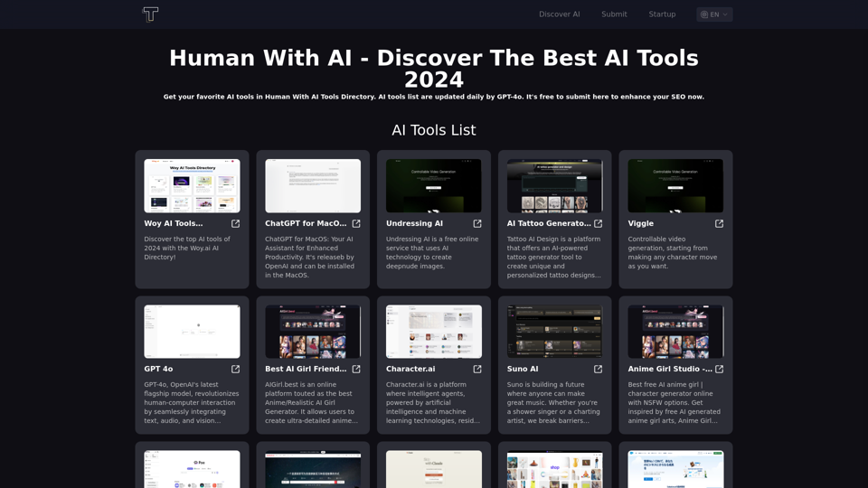The width and height of the screenshot is (868, 488).
Task: Open the GPT 4o card title
Action: pyautogui.click(x=158, y=369)
